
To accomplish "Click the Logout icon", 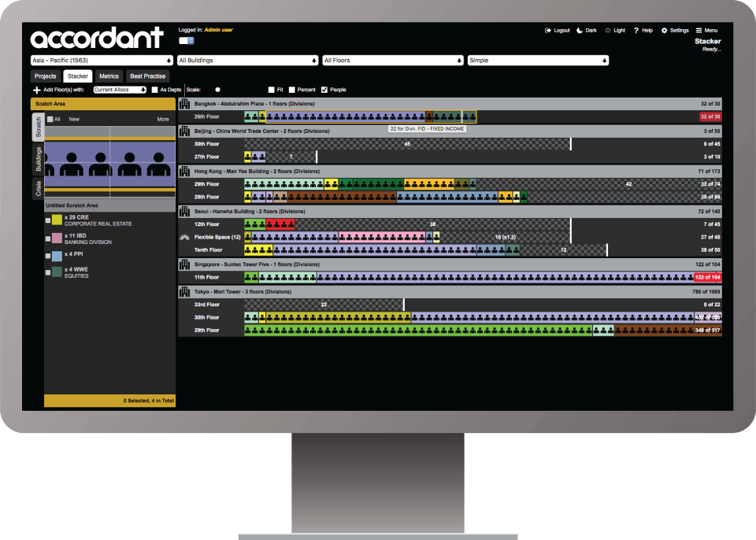I will (x=548, y=31).
